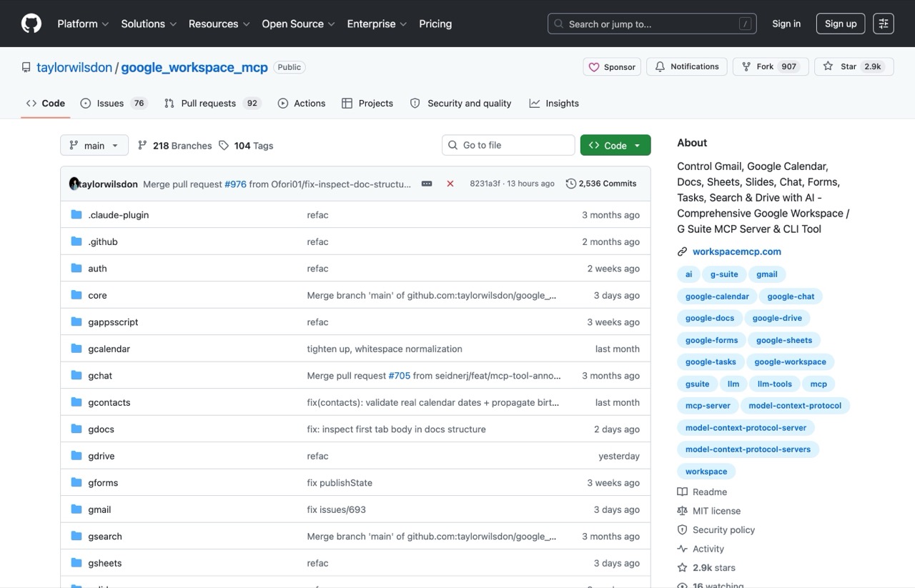Open commit 8231a3f
Viewport: 915px width, 588px height.
point(486,184)
